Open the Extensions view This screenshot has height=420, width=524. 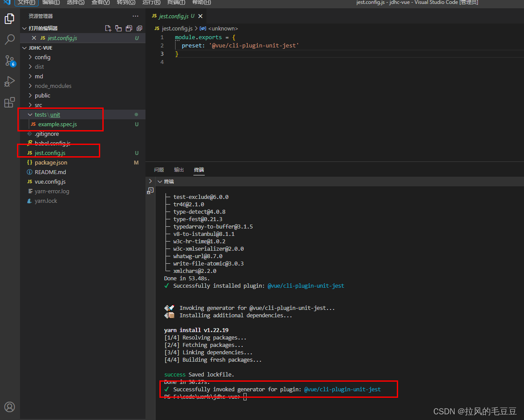(x=10, y=103)
